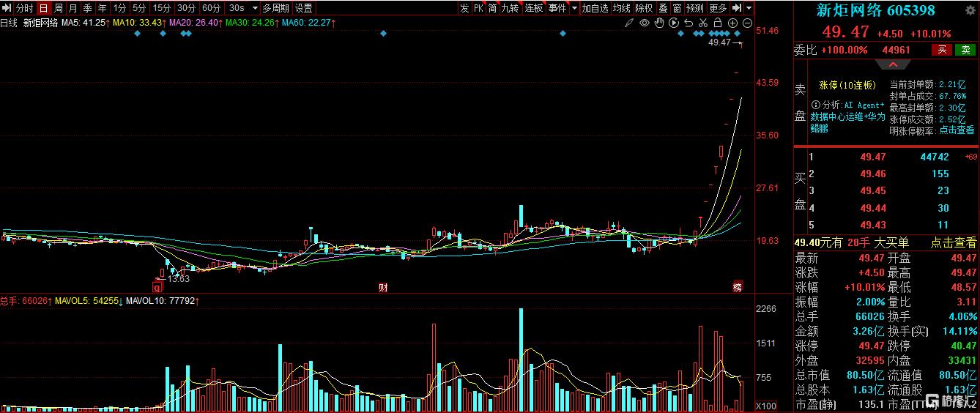Toggle the padlock lock icon above chart
Image resolution: width=980 pixels, height=413 pixels.
coord(718,23)
